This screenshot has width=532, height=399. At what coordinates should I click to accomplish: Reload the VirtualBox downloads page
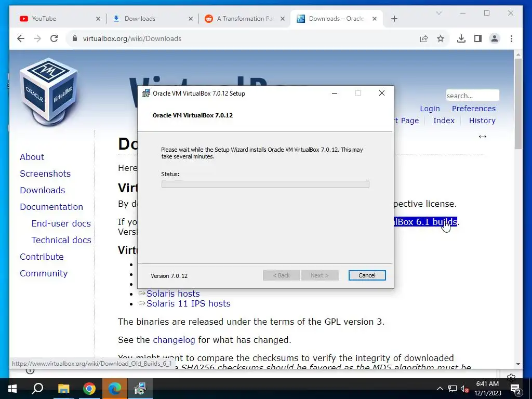click(x=54, y=38)
